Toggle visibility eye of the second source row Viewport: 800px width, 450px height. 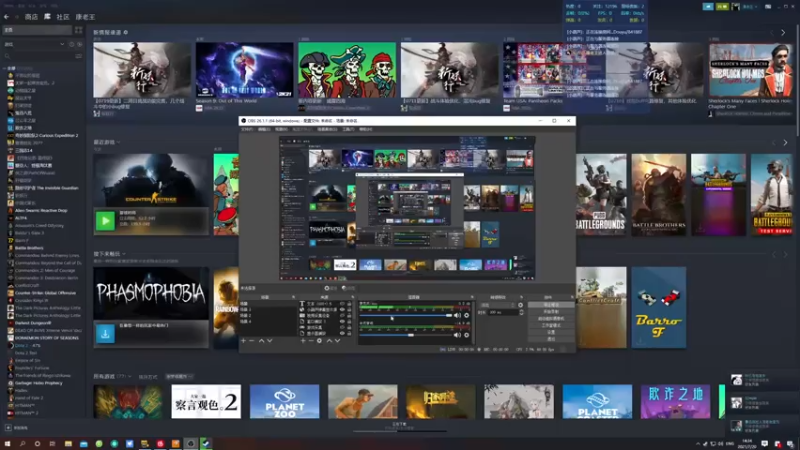coord(342,310)
